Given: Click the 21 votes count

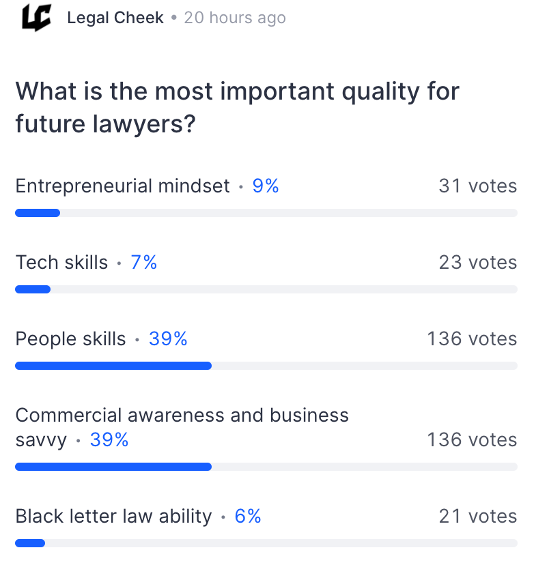Looking at the screenshot, I should (478, 517).
